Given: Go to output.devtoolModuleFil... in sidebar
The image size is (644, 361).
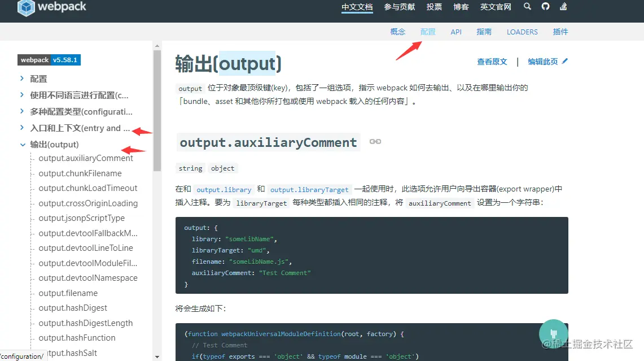Looking at the screenshot, I should tap(88, 263).
